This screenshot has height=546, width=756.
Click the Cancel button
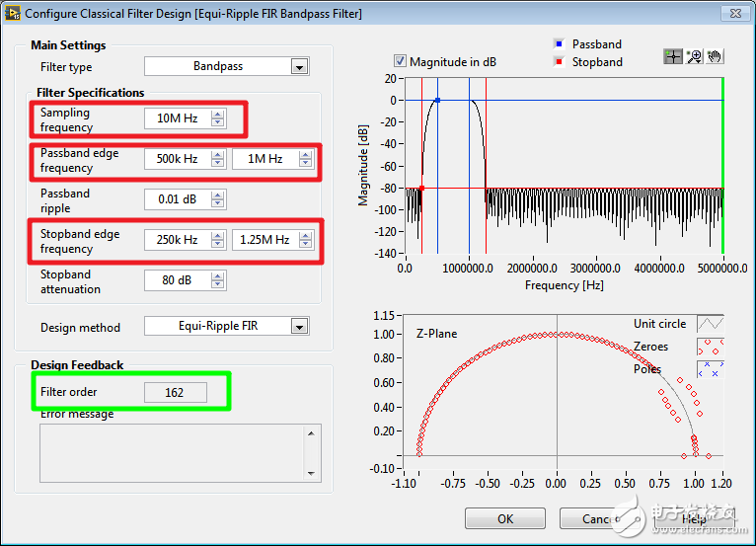coord(598,518)
